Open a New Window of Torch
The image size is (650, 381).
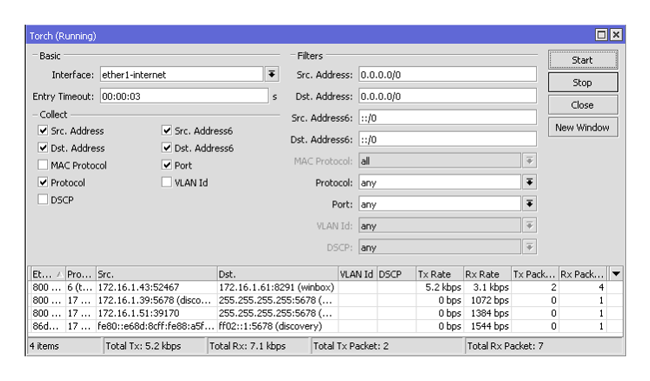coord(582,127)
